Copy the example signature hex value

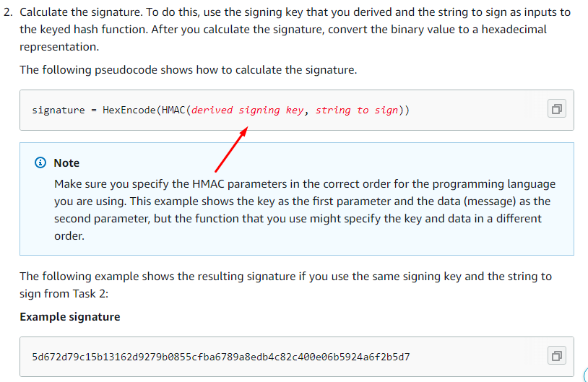pyautogui.click(x=556, y=355)
